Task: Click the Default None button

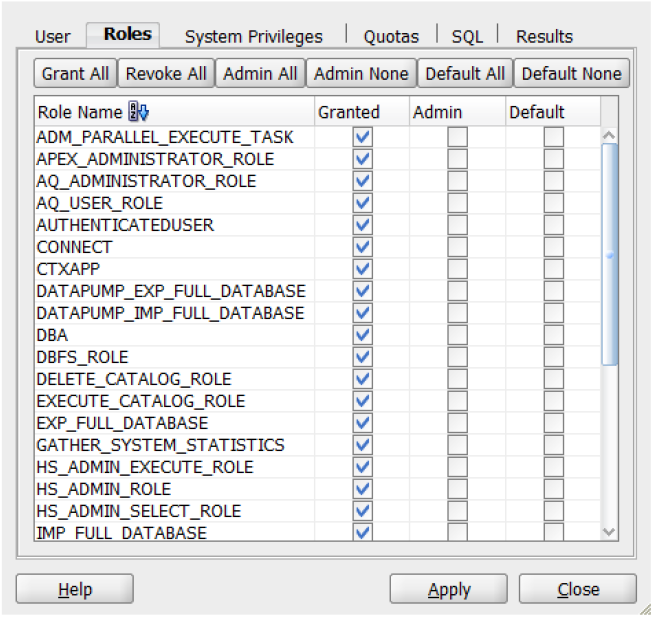Action: pos(571,74)
